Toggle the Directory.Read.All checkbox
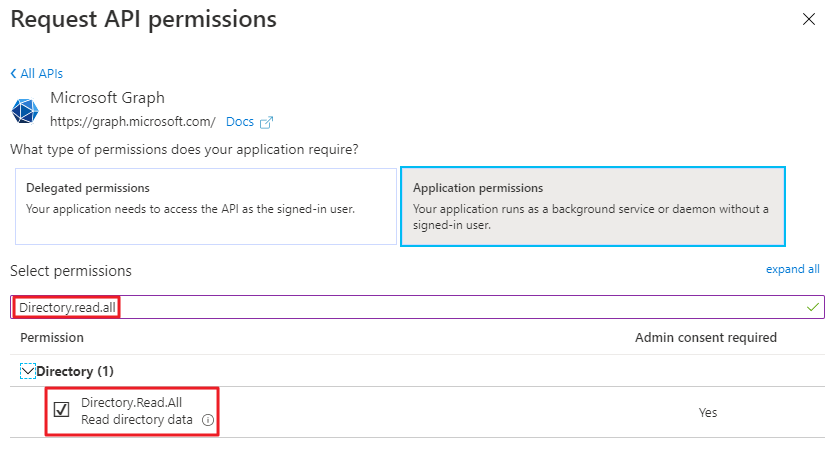The width and height of the screenshot is (836, 449). click(x=61, y=410)
